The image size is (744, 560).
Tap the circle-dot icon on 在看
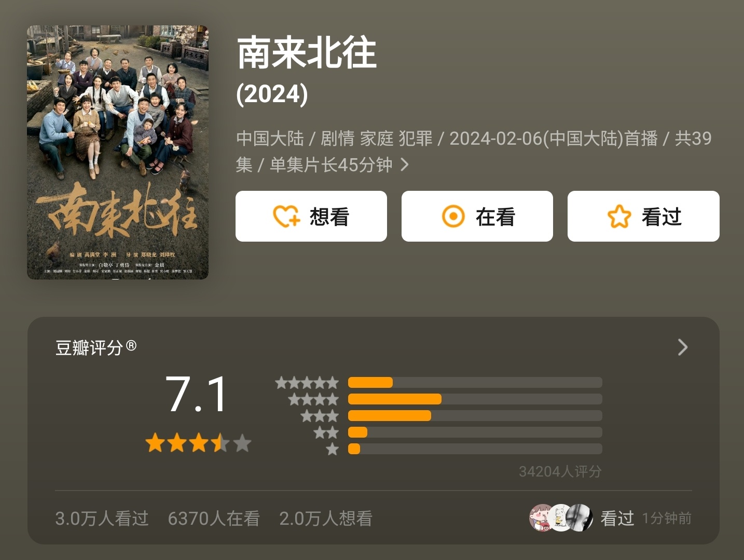(453, 216)
